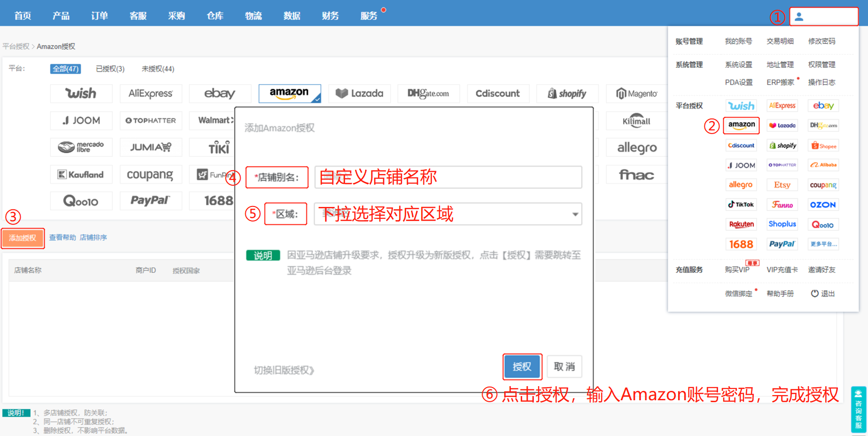
Task: Click the Shopee icon in the sidebar
Action: (x=823, y=145)
